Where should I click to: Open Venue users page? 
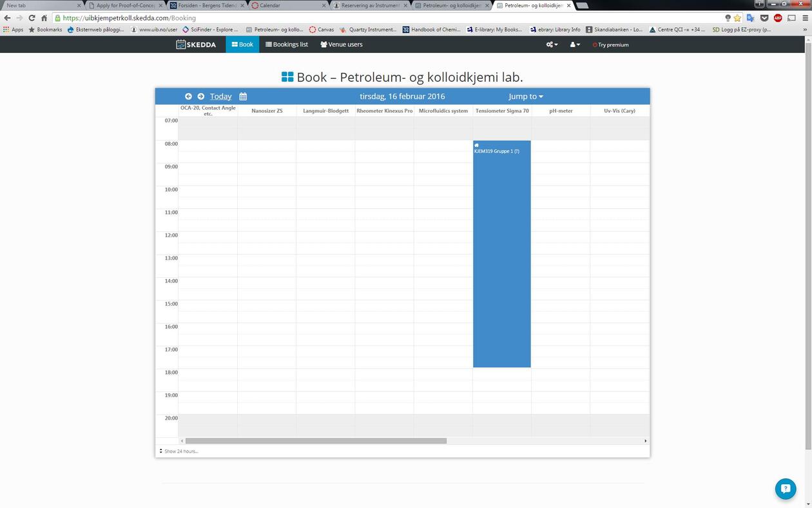click(342, 44)
